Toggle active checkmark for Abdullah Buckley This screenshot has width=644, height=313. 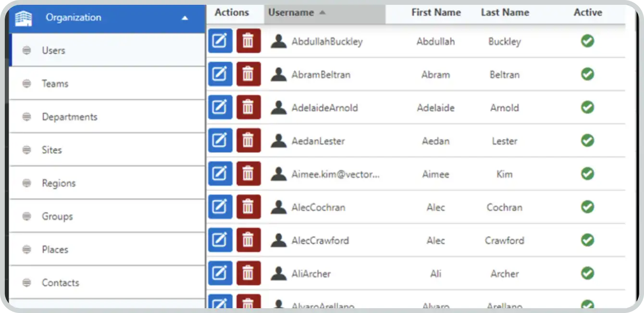pyautogui.click(x=587, y=41)
